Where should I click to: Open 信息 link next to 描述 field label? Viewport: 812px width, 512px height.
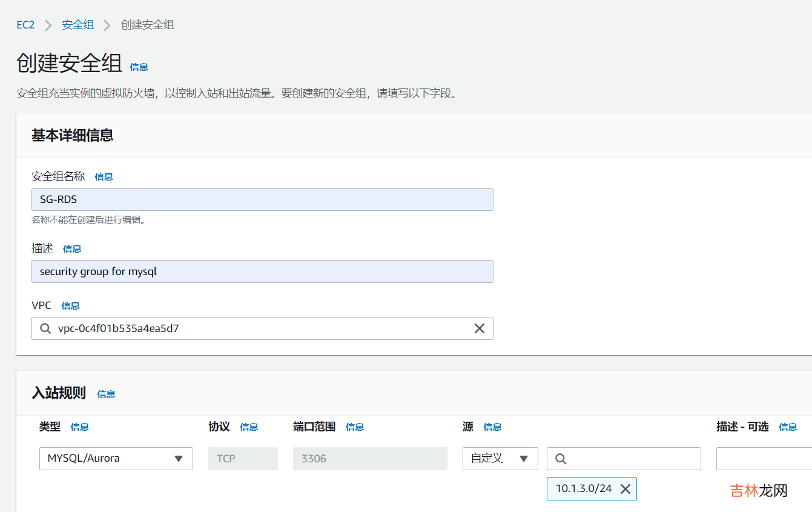(x=72, y=249)
